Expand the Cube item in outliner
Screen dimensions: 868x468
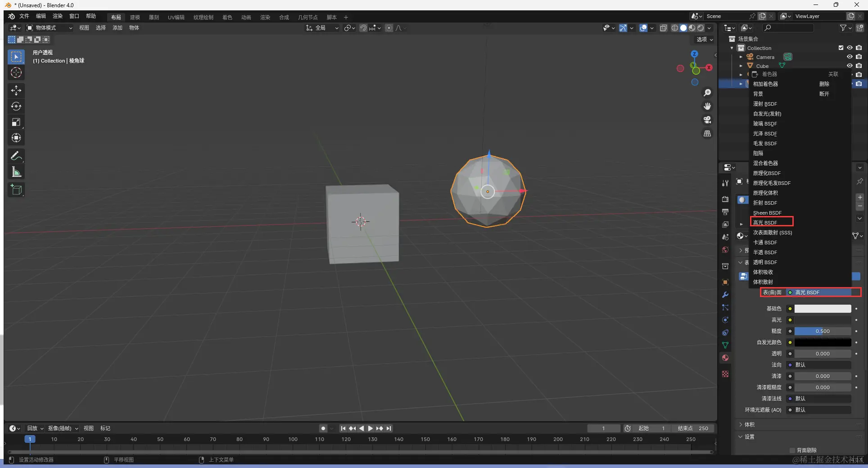point(741,66)
